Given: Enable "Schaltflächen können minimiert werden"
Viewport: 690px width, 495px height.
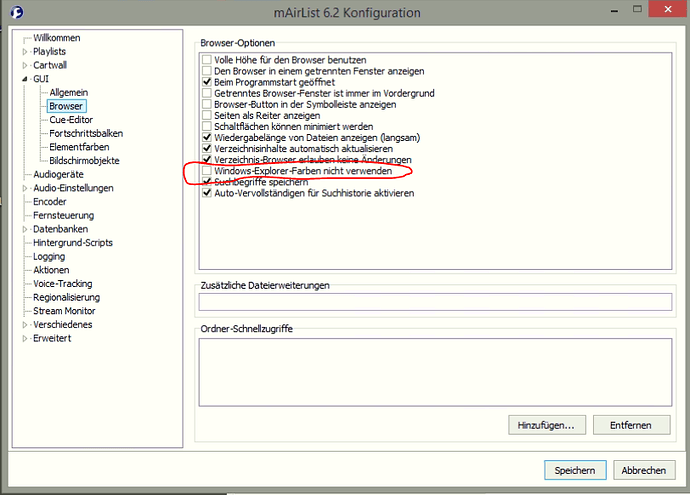Looking at the screenshot, I should (207, 126).
